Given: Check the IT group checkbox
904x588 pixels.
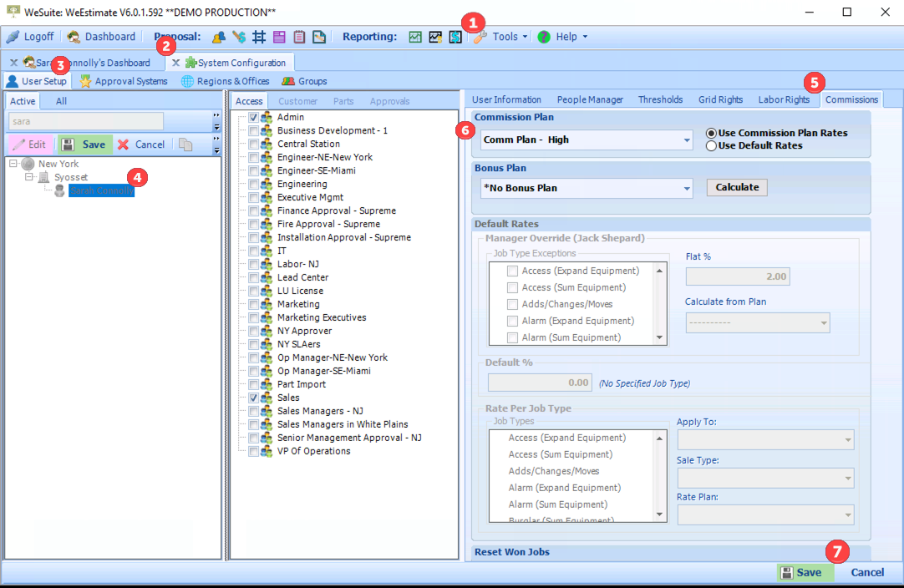Looking at the screenshot, I should [253, 251].
